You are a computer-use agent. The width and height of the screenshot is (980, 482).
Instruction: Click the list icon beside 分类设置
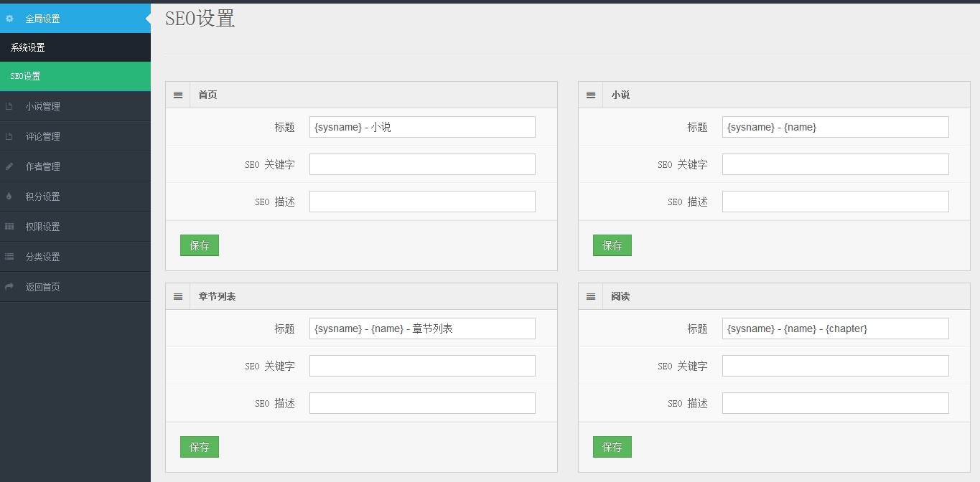[9, 257]
